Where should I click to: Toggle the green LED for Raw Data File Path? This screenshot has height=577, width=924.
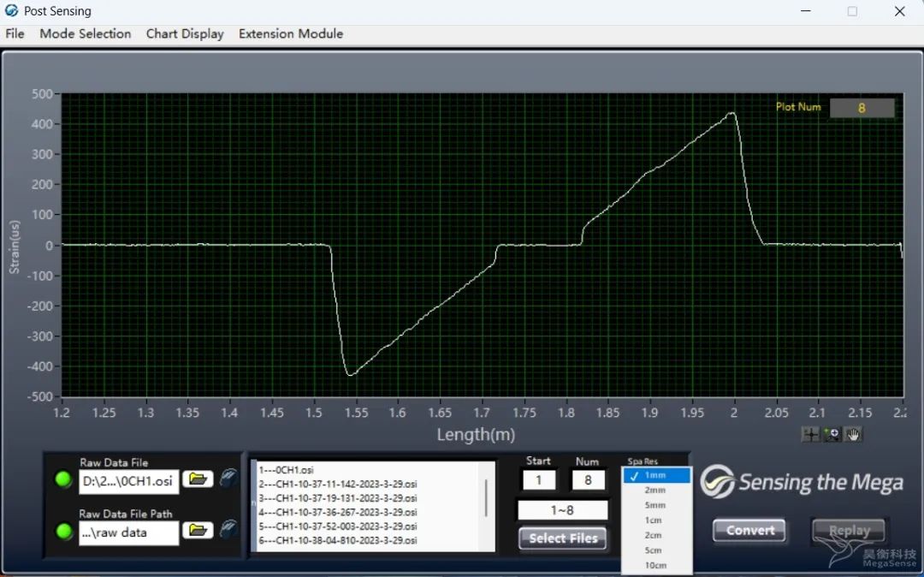coord(63,532)
